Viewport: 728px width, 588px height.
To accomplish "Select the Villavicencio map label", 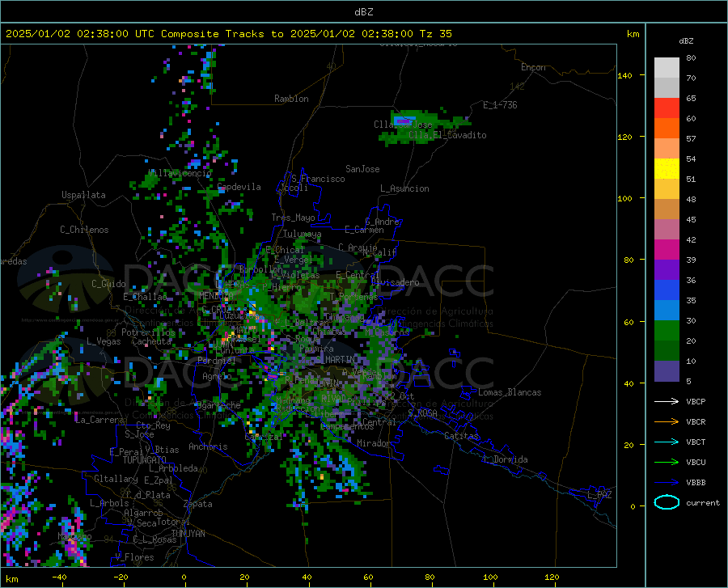I will (x=180, y=173).
